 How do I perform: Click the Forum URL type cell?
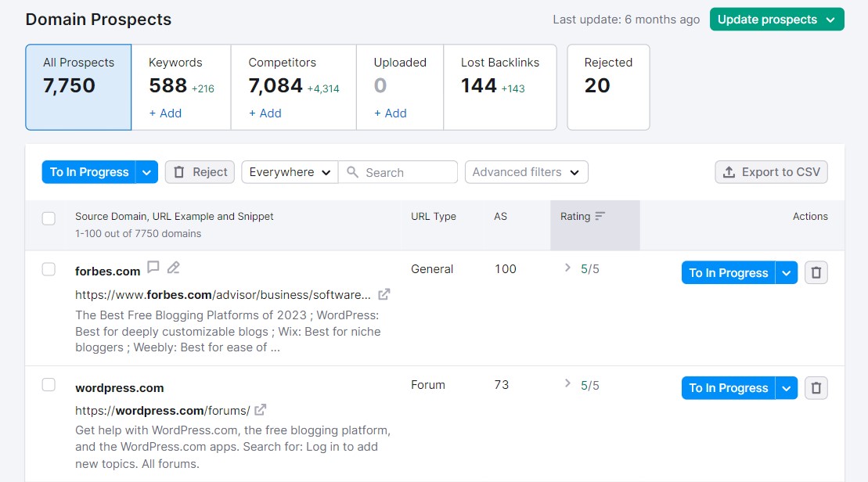(x=428, y=385)
